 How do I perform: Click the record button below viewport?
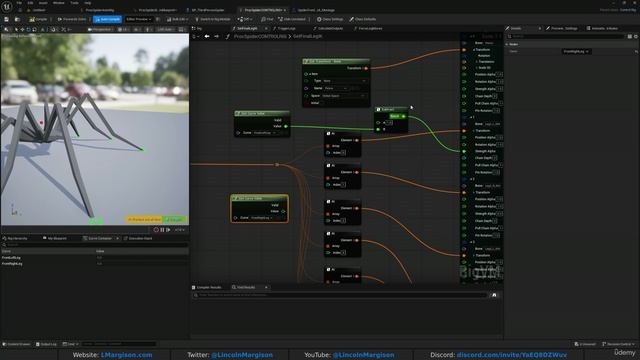tap(156, 230)
